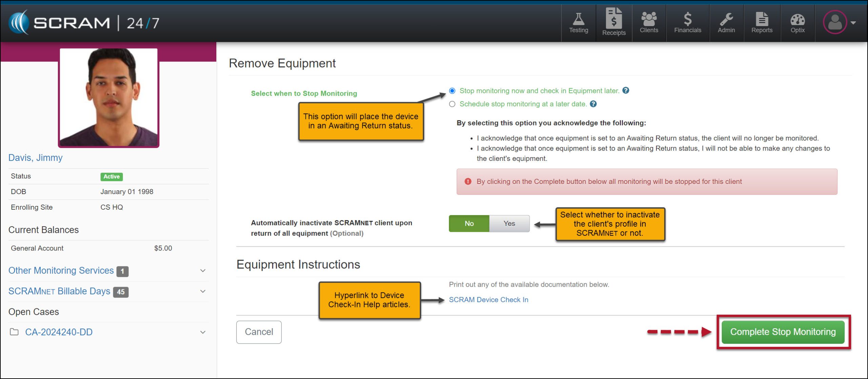
Task: Set auto-inactivate toggle to No
Action: point(469,224)
